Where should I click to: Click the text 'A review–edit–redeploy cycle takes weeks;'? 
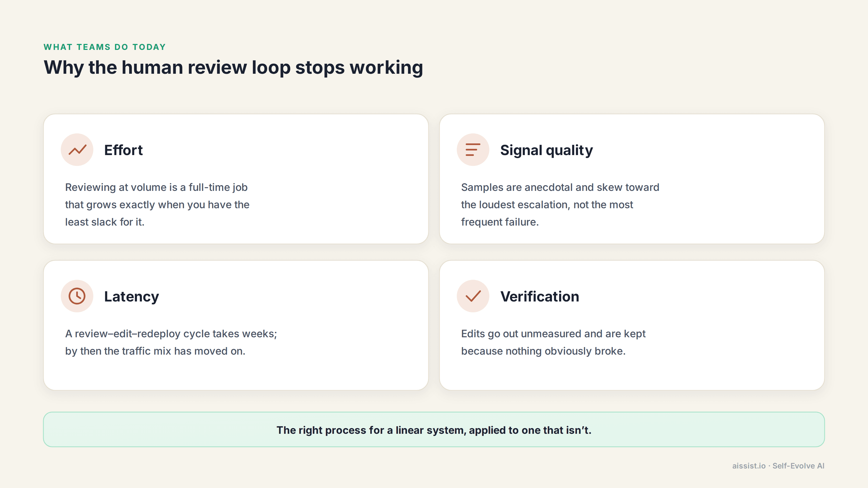point(171,334)
